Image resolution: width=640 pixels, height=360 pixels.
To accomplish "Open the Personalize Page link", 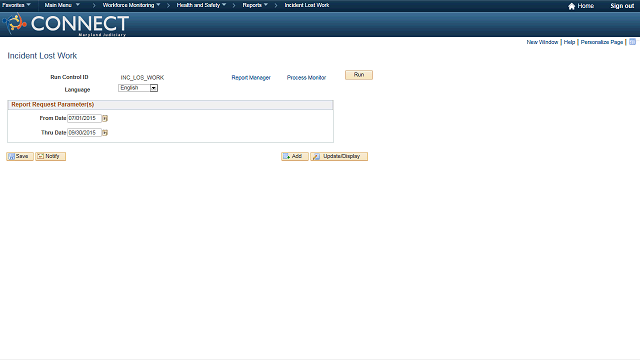I will (x=602, y=42).
